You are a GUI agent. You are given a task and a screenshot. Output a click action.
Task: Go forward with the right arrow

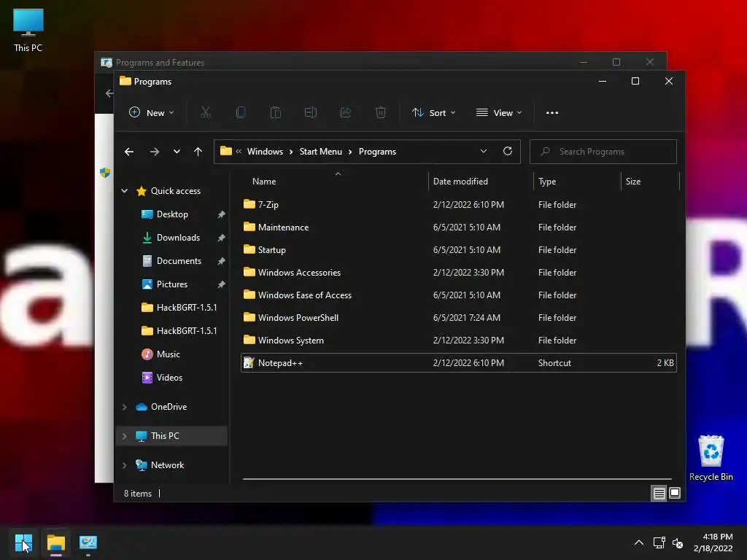[155, 152]
